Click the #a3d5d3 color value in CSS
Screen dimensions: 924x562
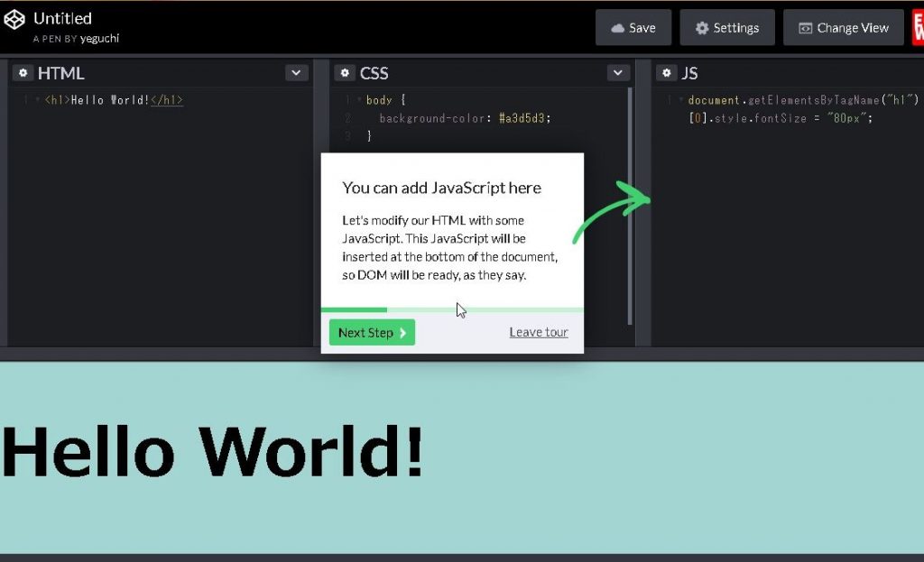(x=524, y=118)
